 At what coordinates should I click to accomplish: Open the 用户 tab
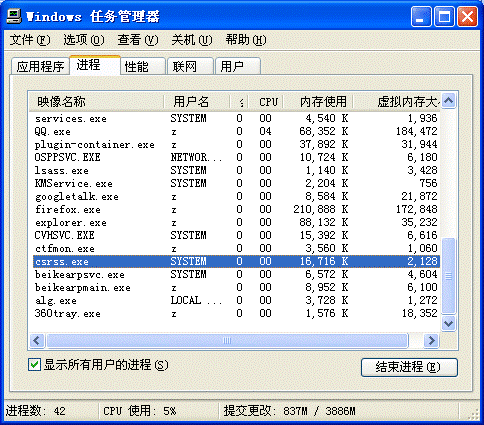point(238,66)
